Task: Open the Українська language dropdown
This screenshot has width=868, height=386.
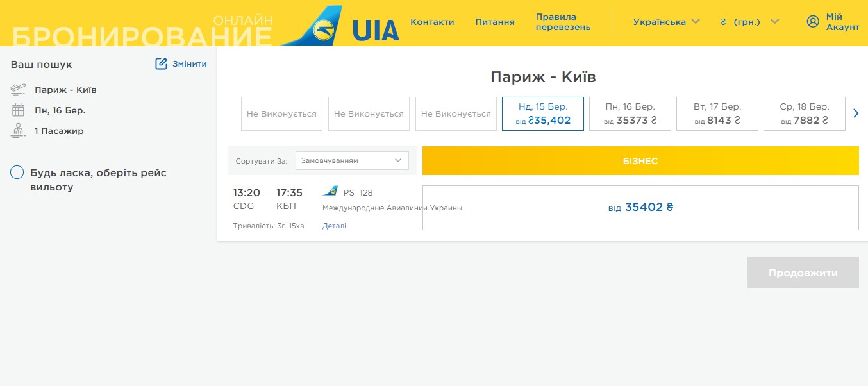Action: click(667, 22)
